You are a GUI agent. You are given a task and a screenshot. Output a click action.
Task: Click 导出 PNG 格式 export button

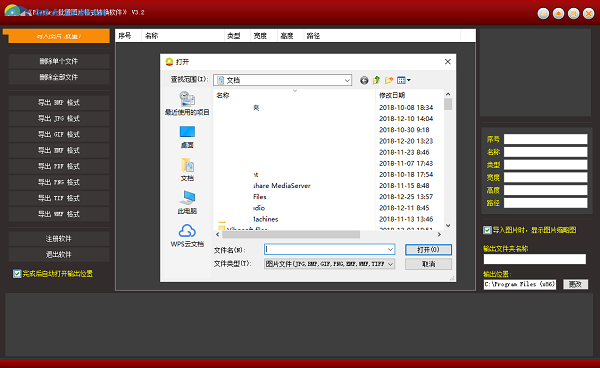(59, 182)
